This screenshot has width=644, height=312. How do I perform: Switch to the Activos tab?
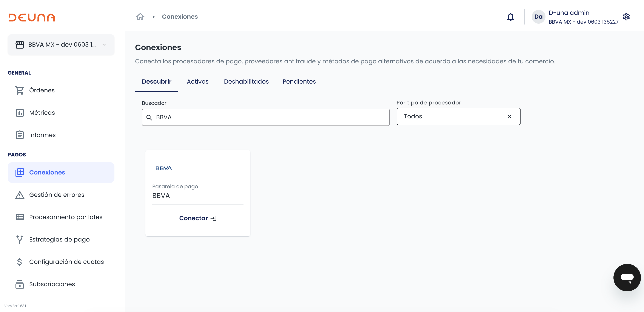point(197,81)
